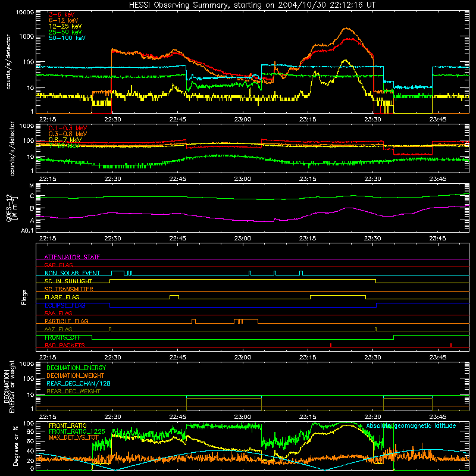Select the DECIMATION_ENERGY legend label
476x476 pixels.
pyautogui.click(x=76, y=368)
